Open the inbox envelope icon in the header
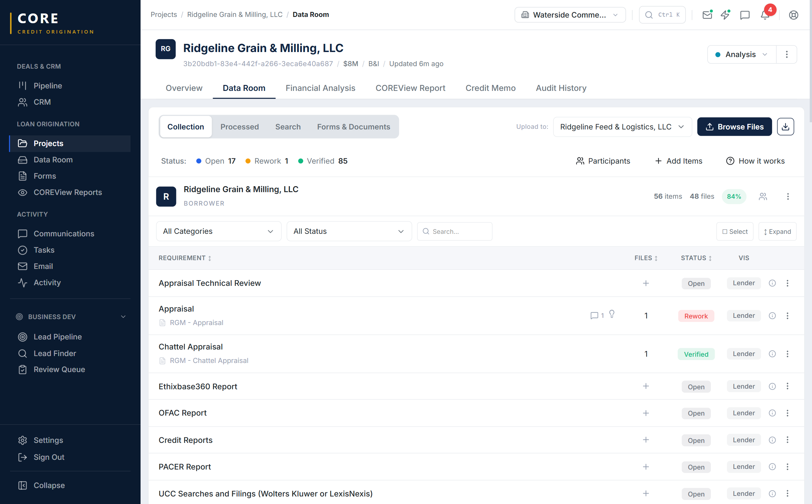 coord(707,15)
